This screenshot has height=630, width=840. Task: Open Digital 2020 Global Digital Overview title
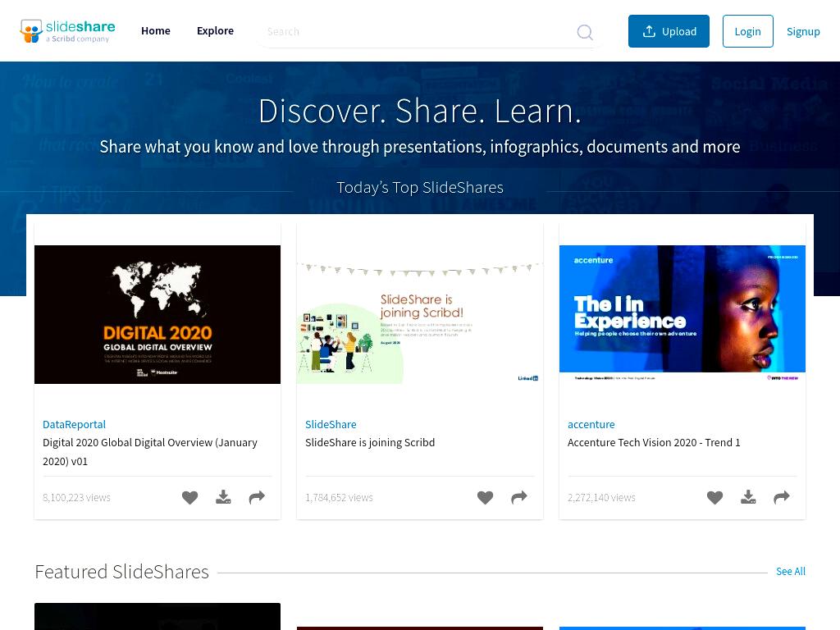coord(150,452)
